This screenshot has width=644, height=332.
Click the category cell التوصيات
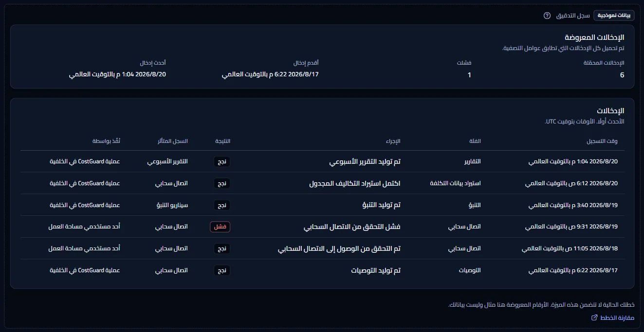click(469, 270)
